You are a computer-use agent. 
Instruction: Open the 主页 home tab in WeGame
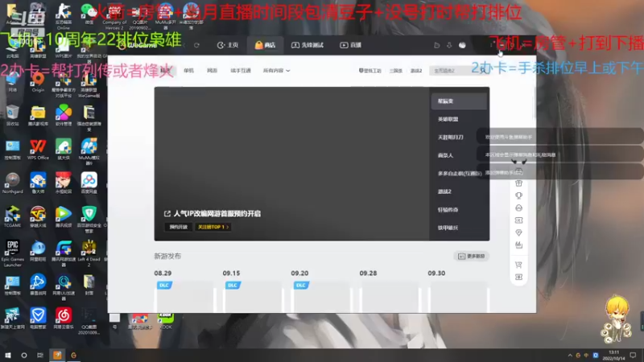[x=228, y=45]
